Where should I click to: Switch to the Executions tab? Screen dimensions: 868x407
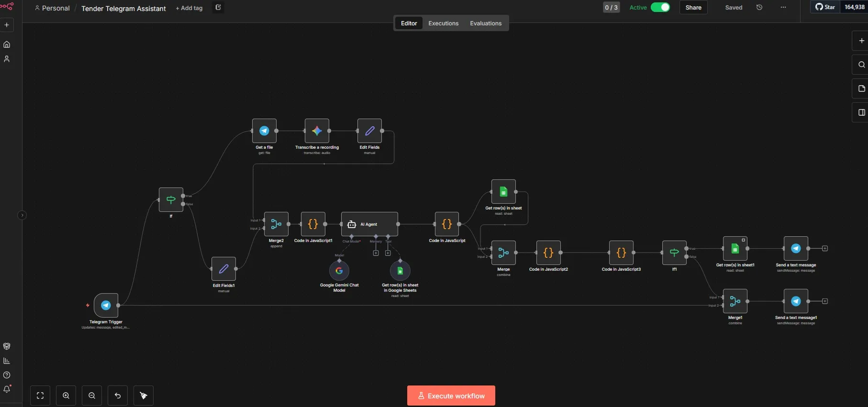coord(443,23)
